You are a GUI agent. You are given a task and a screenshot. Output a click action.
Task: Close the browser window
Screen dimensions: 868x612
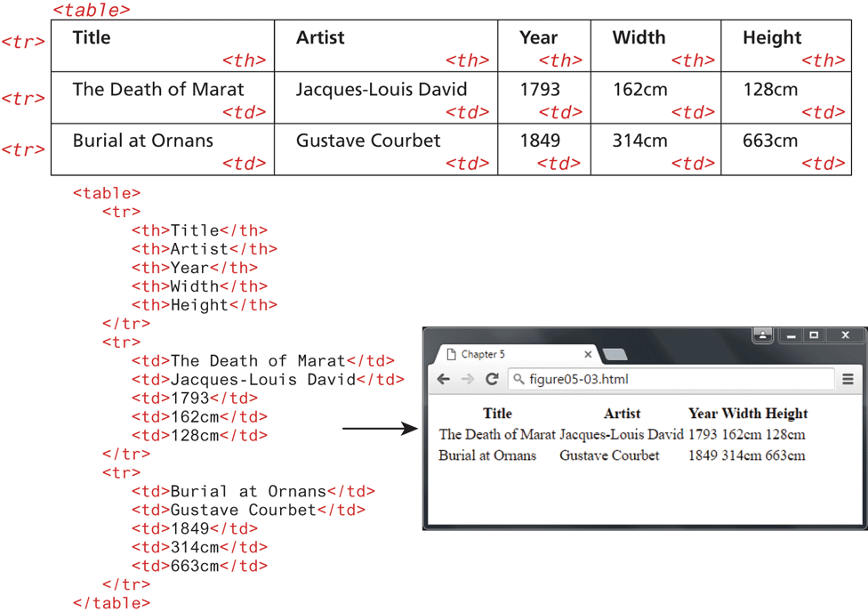pyautogui.click(x=845, y=335)
